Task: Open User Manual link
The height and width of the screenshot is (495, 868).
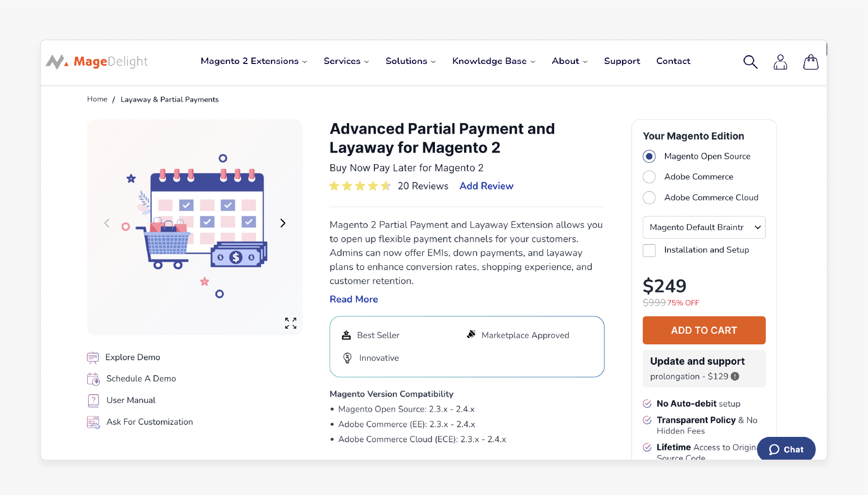Action: point(131,401)
